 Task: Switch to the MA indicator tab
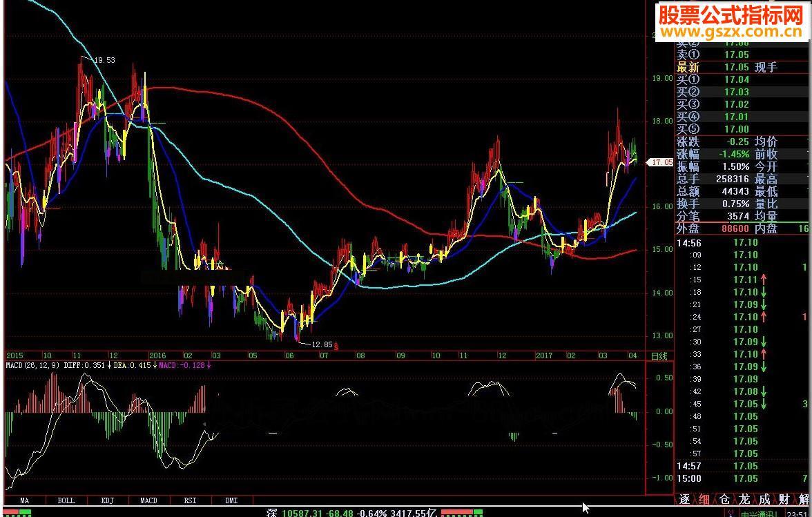click(25, 500)
